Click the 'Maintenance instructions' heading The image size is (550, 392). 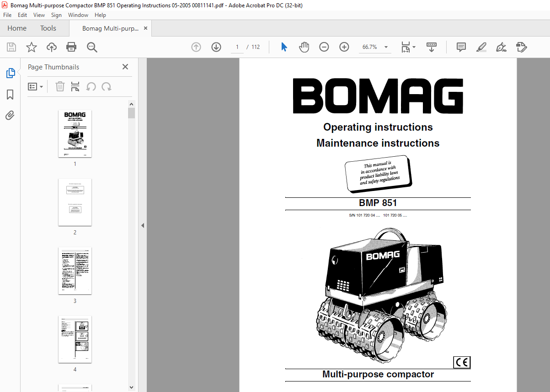pos(378,143)
